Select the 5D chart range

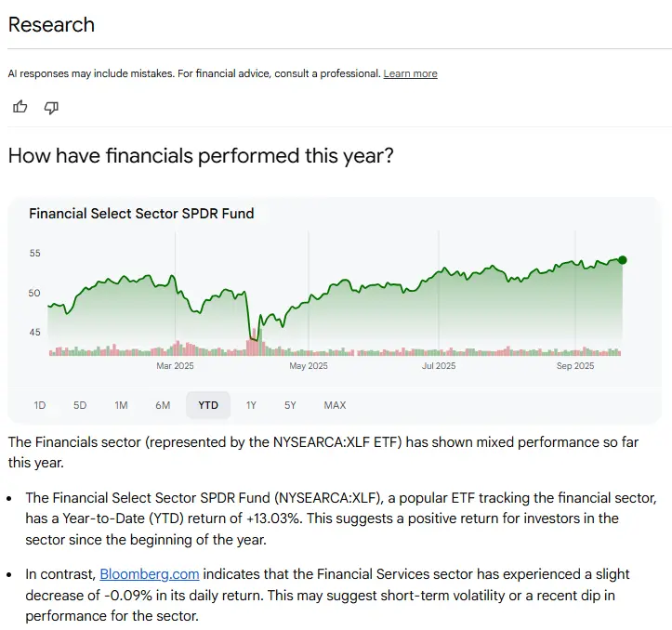click(x=80, y=405)
